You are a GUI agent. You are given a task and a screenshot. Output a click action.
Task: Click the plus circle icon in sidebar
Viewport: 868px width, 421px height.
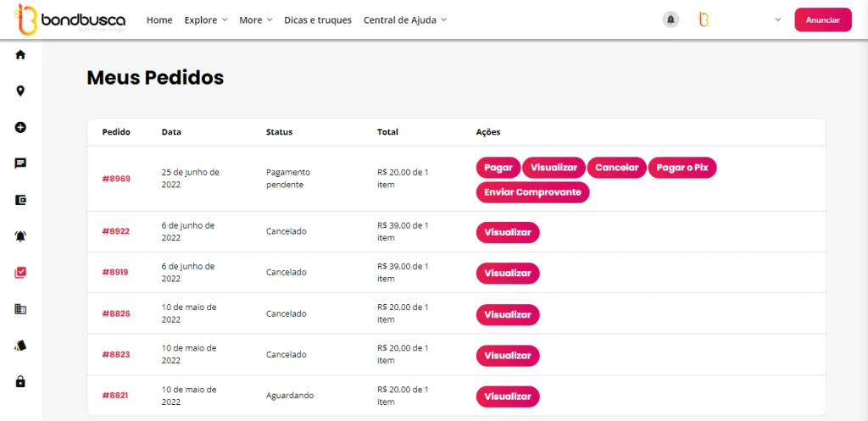(x=20, y=128)
